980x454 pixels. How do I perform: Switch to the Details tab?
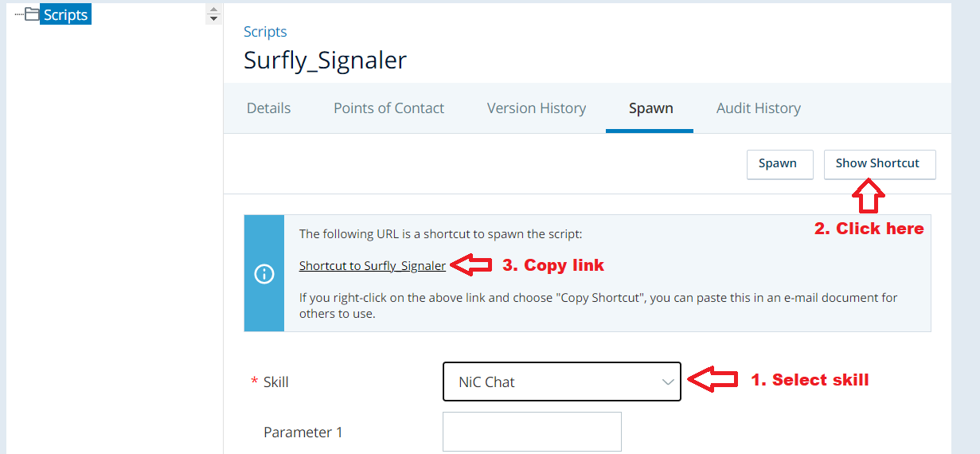click(x=268, y=108)
